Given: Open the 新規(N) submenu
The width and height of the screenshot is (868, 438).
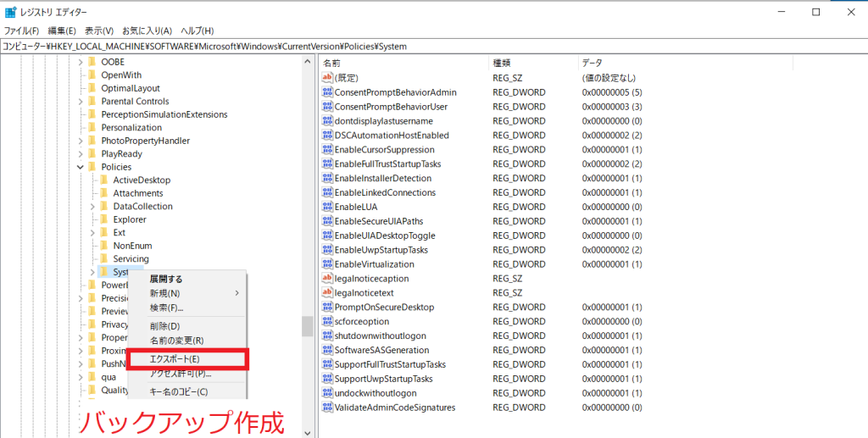Looking at the screenshot, I should (187, 293).
